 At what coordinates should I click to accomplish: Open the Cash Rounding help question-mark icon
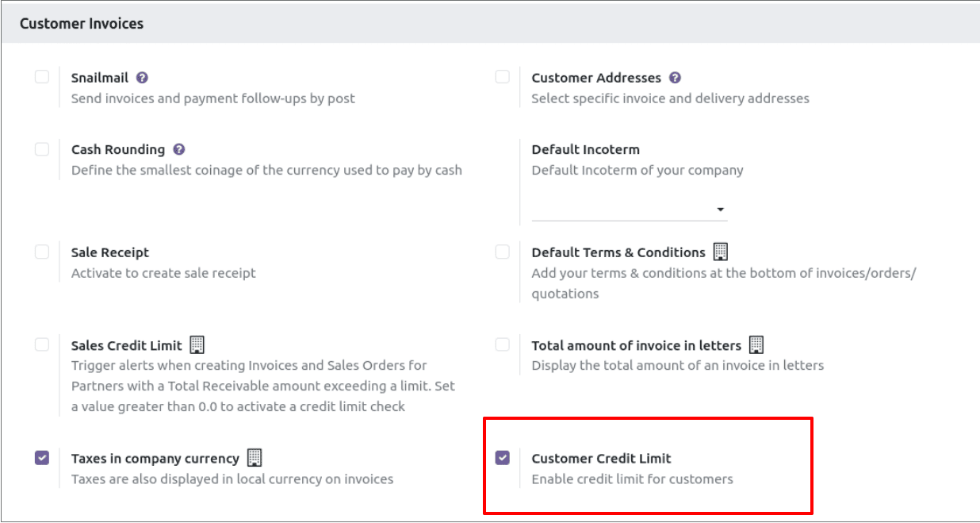179,149
